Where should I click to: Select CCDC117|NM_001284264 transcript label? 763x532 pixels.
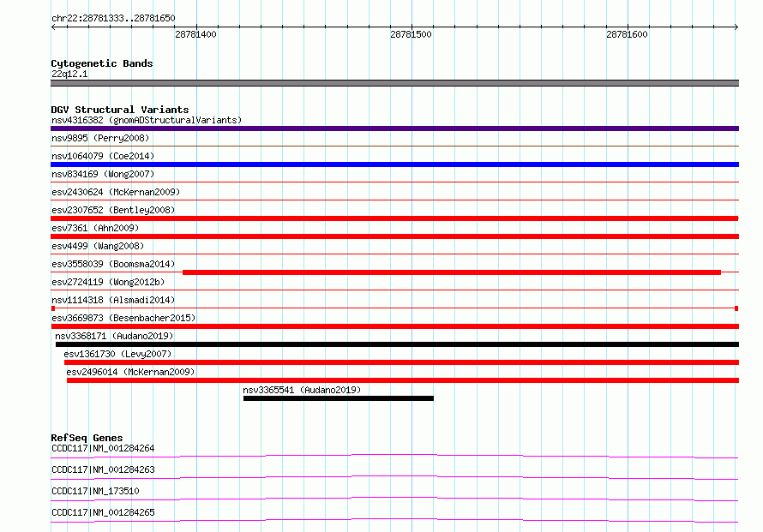tap(103, 448)
